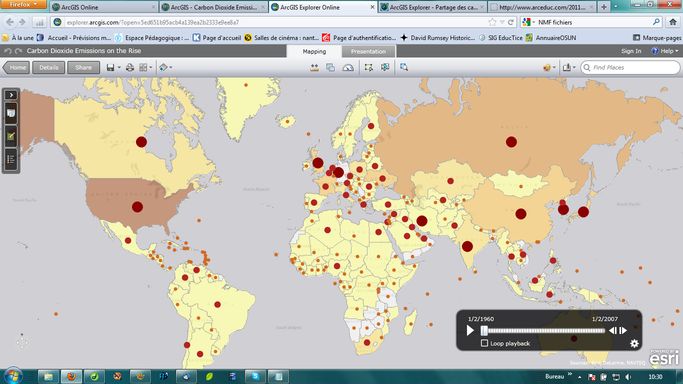683x384 pixels.
Task: Reload the page with refresh icon
Action: pos(511,22)
